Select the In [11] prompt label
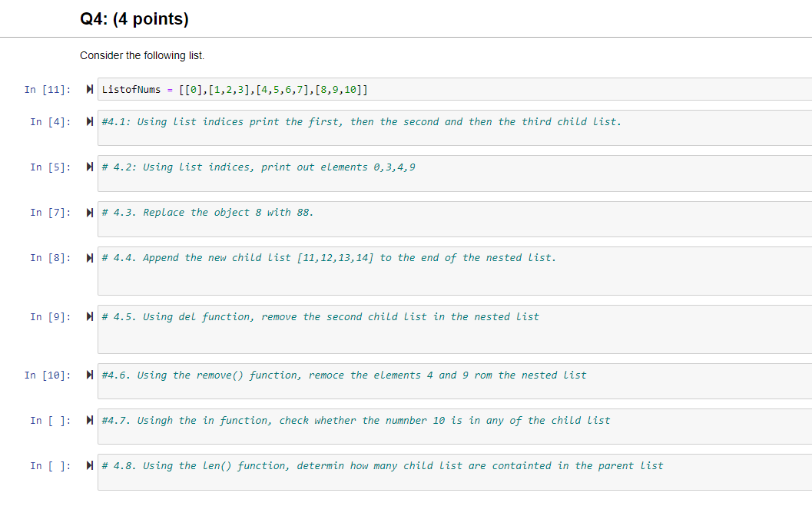The image size is (812, 506). point(48,89)
